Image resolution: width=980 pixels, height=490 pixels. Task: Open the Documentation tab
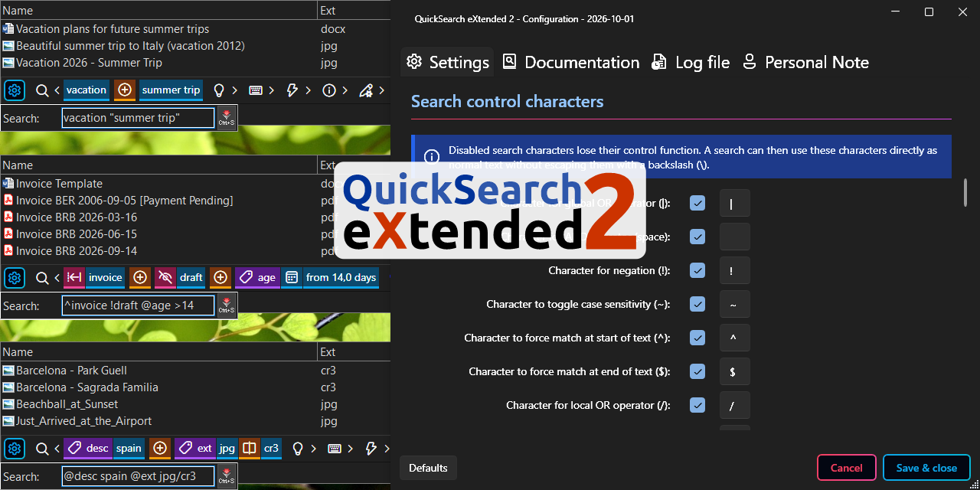pyautogui.click(x=570, y=62)
